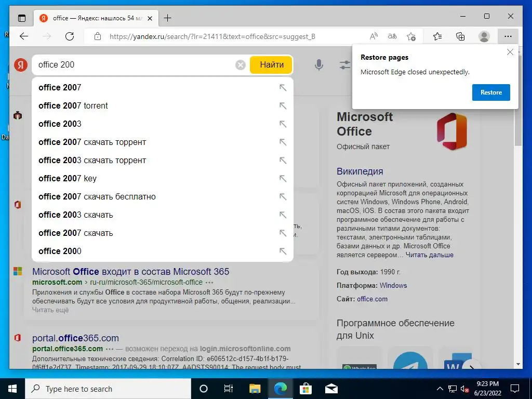Dismiss the Restore pages popup

click(510, 52)
